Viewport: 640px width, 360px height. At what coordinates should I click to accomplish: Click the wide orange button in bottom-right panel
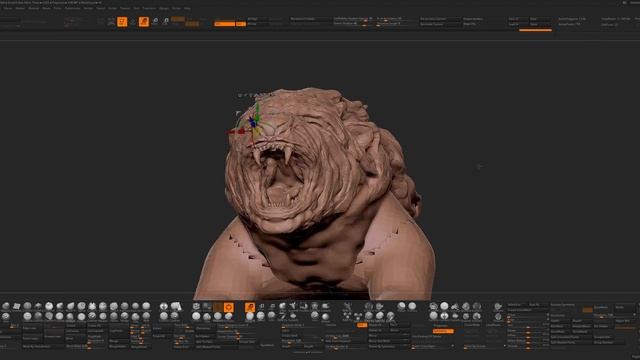tap(443, 331)
